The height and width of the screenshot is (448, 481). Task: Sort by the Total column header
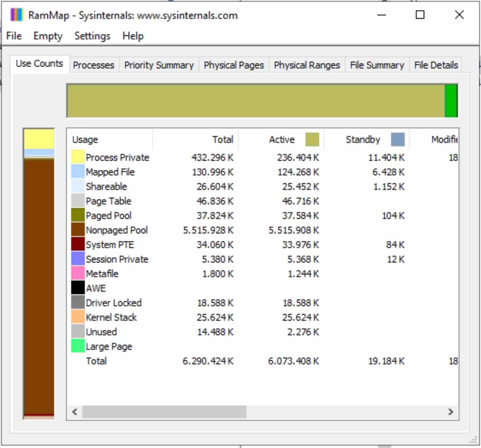(195, 139)
